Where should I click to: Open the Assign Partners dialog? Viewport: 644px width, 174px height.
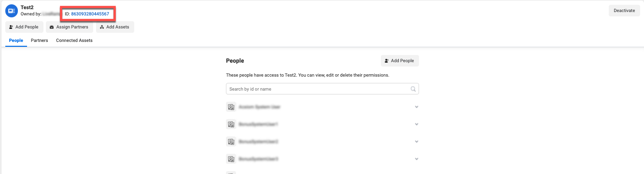pyautogui.click(x=69, y=27)
